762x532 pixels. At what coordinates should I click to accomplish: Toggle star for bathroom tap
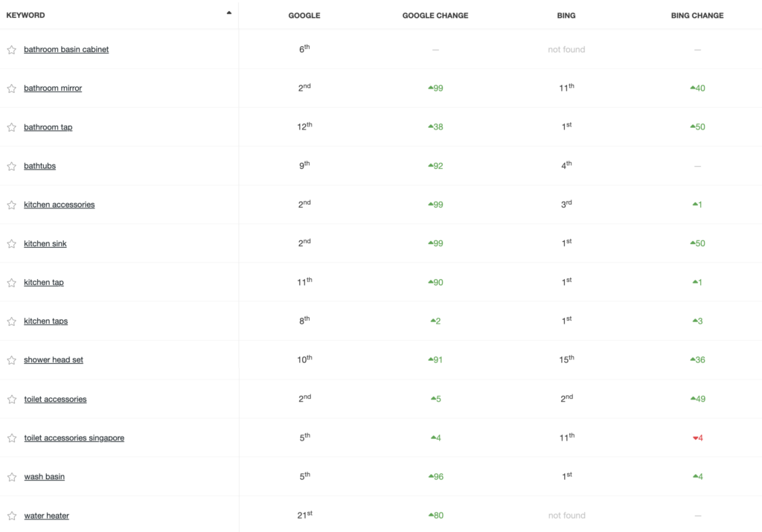click(12, 127)
